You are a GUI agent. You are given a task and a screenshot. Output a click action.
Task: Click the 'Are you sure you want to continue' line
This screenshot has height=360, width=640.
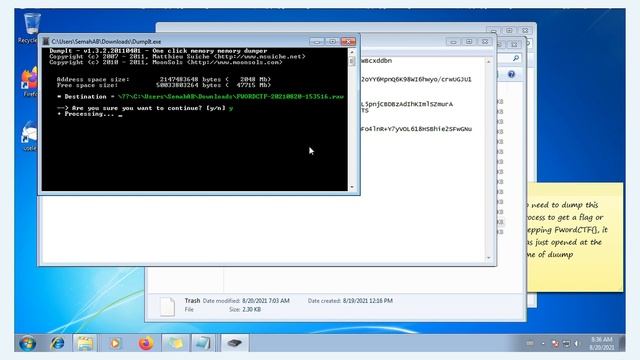(146, 108)
